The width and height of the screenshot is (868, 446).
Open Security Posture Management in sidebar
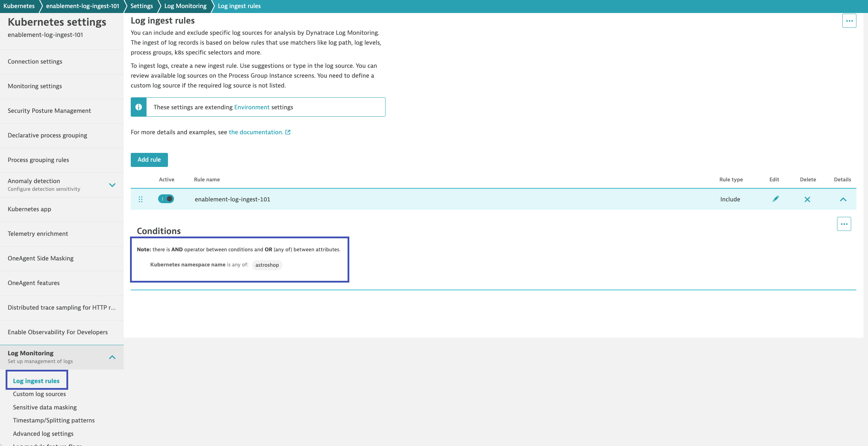(62, 111)
